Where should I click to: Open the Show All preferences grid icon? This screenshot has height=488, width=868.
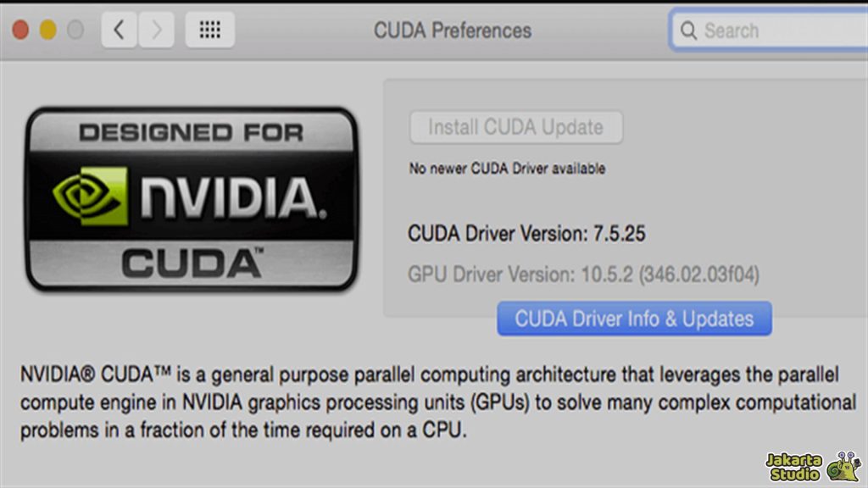click(209, 30)
